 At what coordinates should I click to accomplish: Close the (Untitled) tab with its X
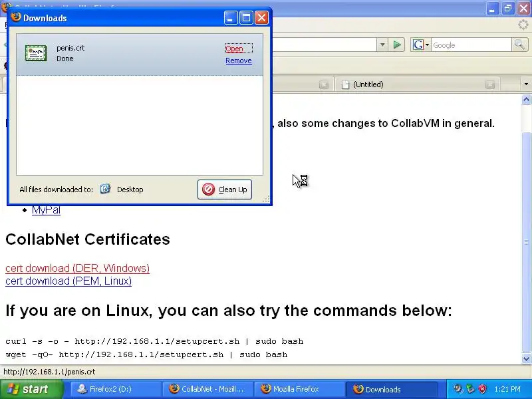pyautogui.click(x=489, y=84)
